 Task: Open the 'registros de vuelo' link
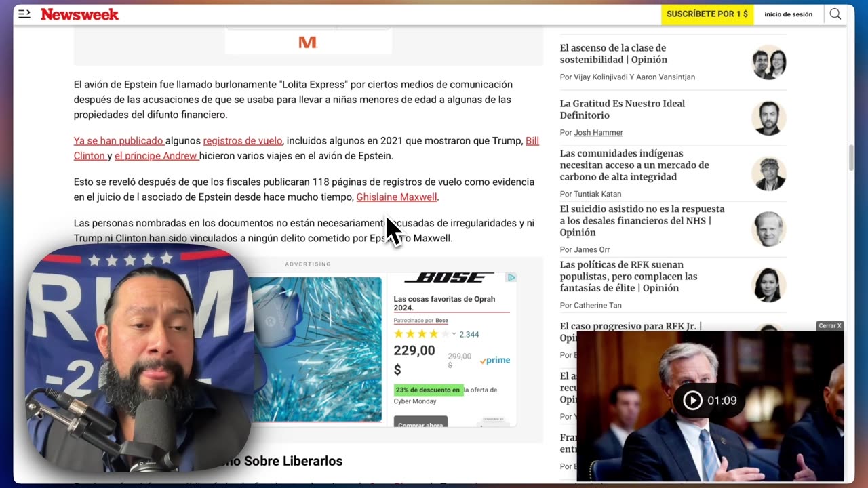(x=243, y=141)
